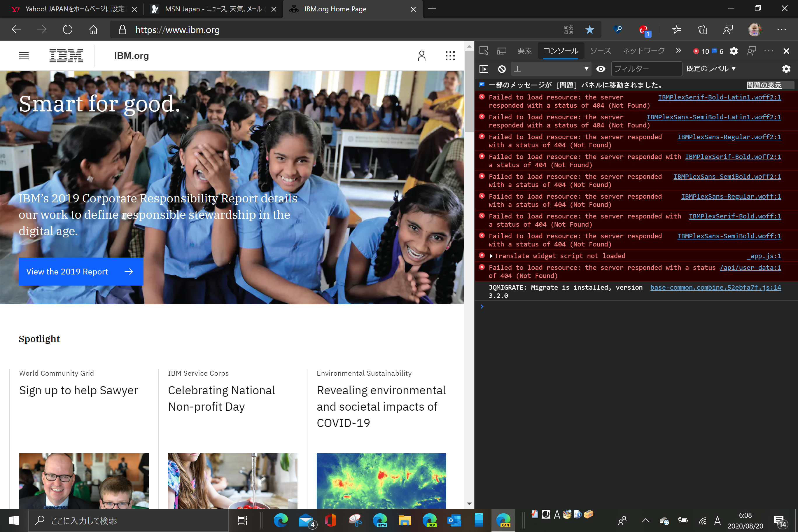Toggle the favorites star for this page
This screenshot has width=798, height=532.
(590, 29)
